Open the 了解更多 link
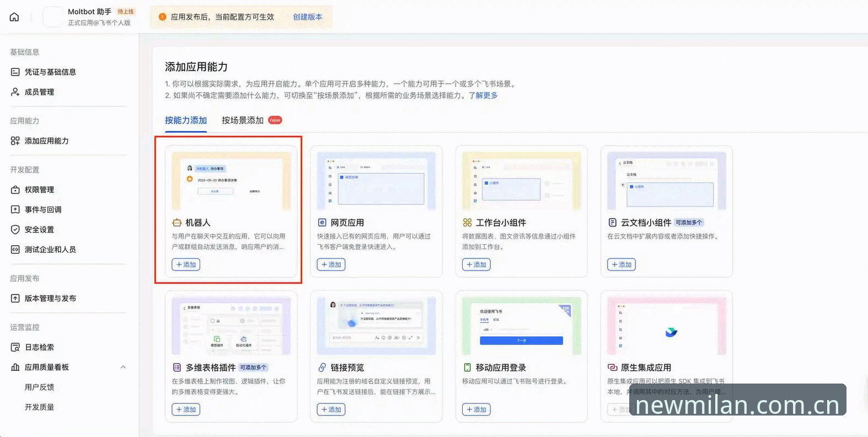 [x=483, y=95]
